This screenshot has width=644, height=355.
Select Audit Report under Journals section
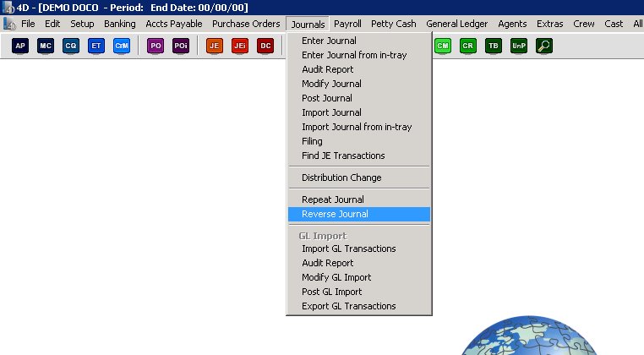(x=359, y=69)
